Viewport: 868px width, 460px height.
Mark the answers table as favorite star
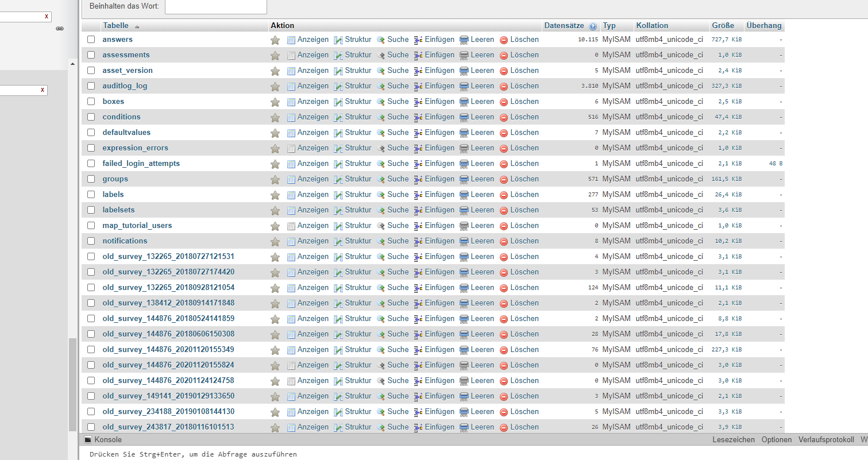pyautogui.click(x=275, y=40)
